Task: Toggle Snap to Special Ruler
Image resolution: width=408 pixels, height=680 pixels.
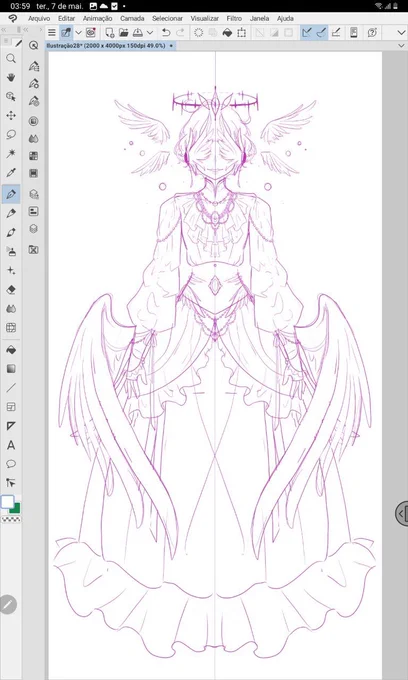Action: (321, 32)
